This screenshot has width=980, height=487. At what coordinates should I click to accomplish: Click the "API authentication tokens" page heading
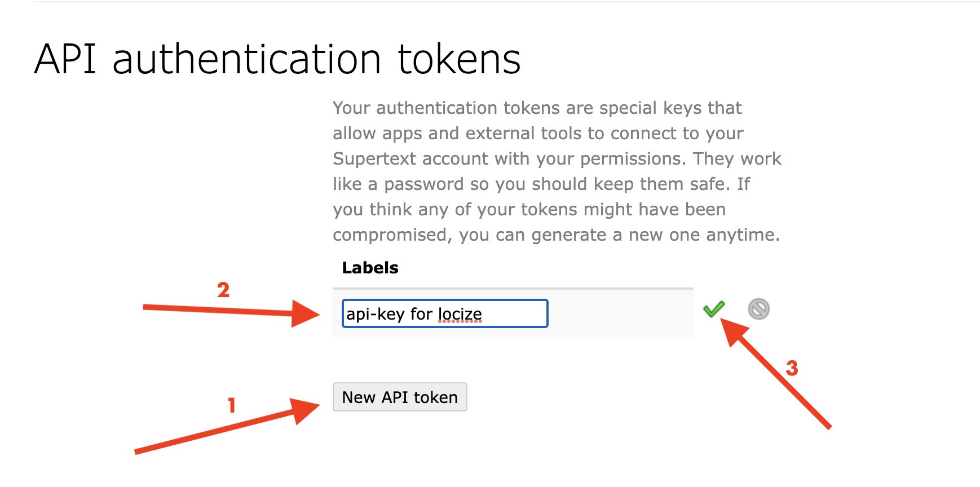[277, 59]
